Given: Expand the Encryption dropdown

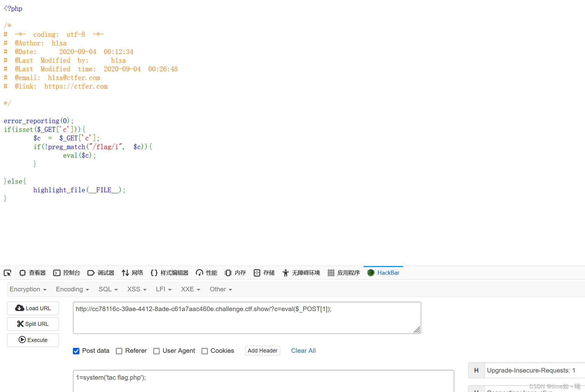Looking at the screenshot, I should pos(28,289).
